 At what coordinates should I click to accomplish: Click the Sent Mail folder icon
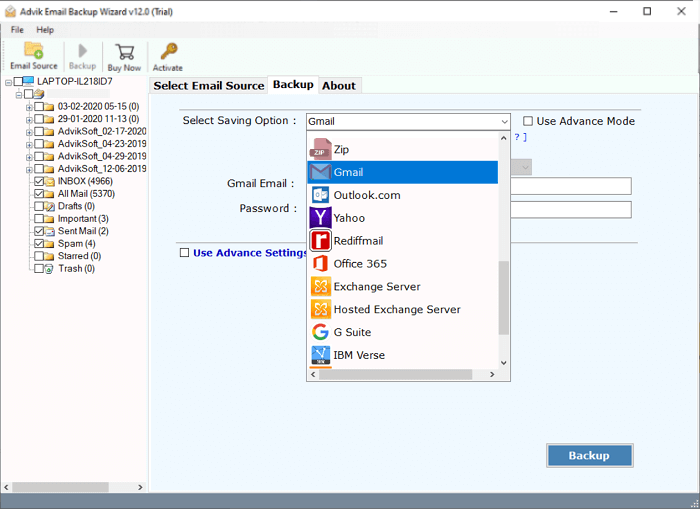coord(49,231)
